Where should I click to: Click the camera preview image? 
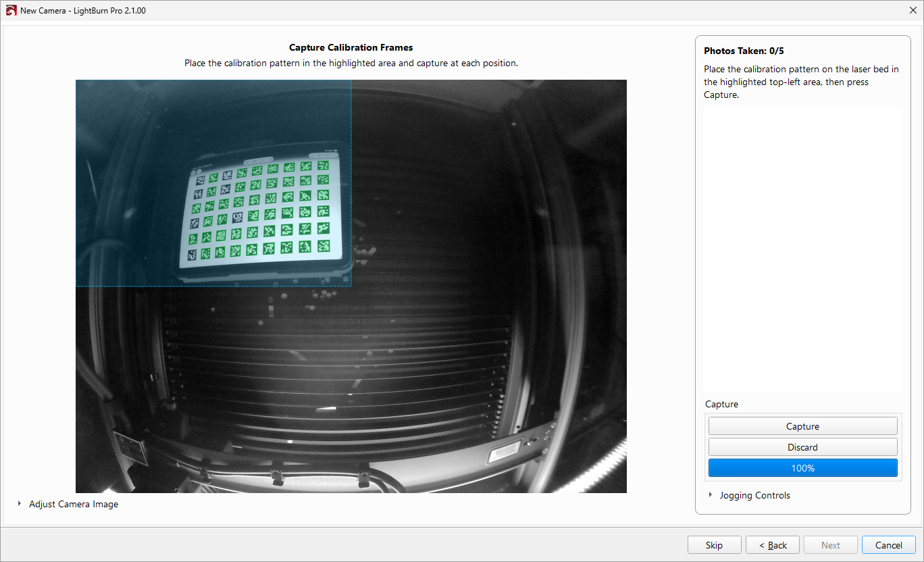351,286
